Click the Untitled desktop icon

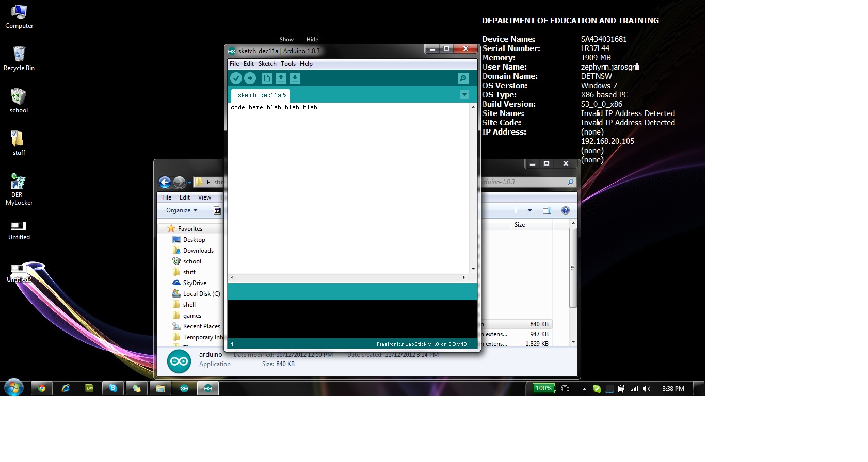coord(19,230)
